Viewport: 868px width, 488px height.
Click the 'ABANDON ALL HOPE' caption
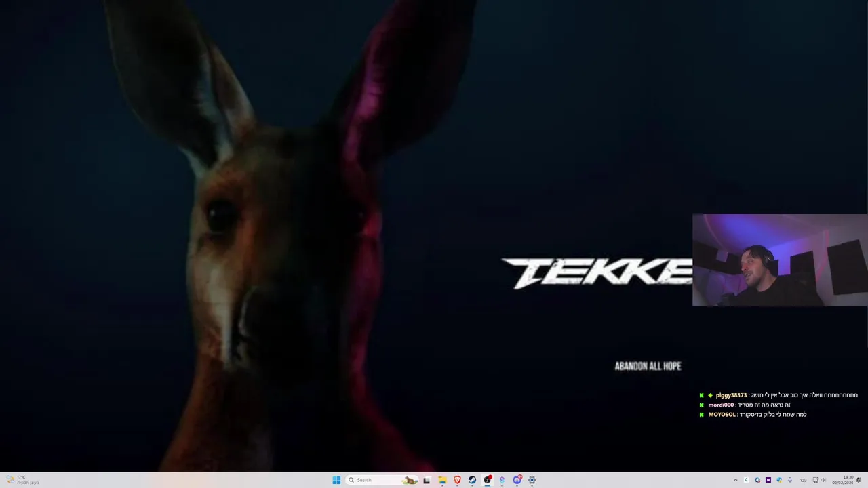tap(648, 366)
